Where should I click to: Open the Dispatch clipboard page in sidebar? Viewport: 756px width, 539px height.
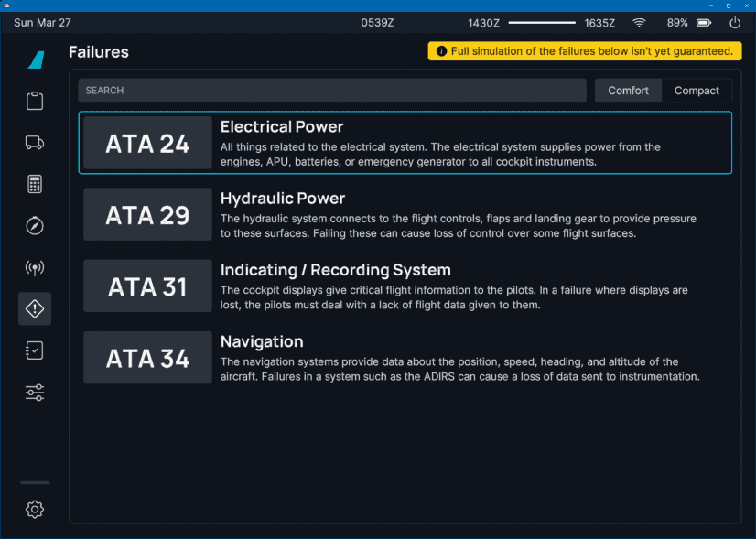click(x=35, y=101)
